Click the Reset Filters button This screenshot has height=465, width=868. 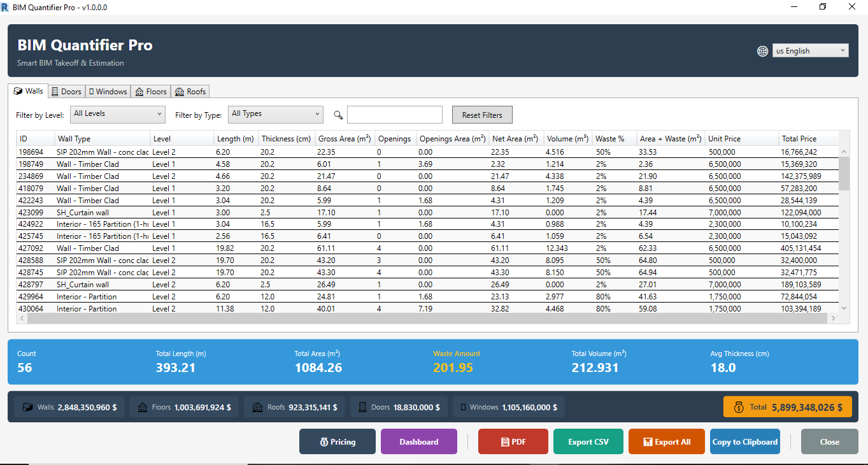coord(482,115)
